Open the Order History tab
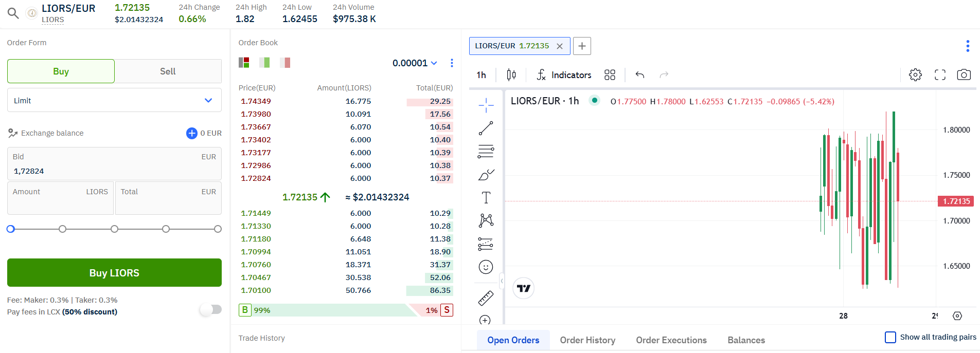The width and height of the screenshot is (980, 353). pos(587,340)
